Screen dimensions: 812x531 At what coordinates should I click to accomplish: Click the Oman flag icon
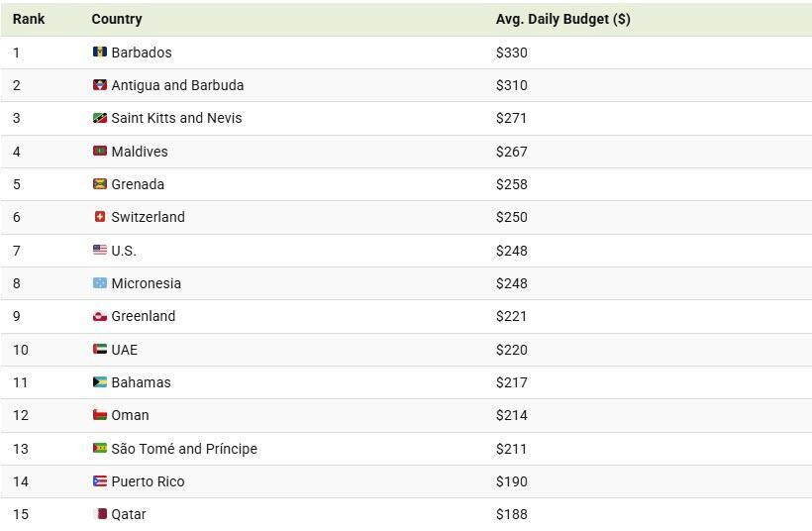[99, 415]
